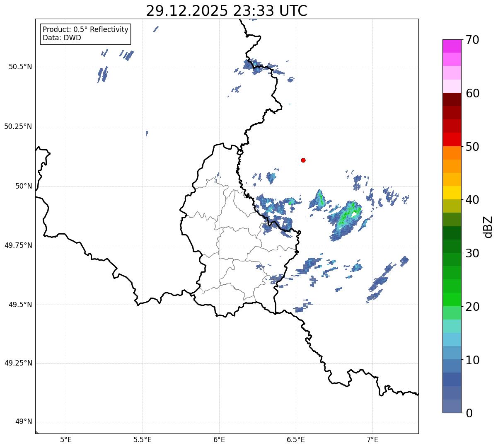Screen dimensions: 498x448
Task: Click the colorbar tick label "10"
Action: pos(472,360)
